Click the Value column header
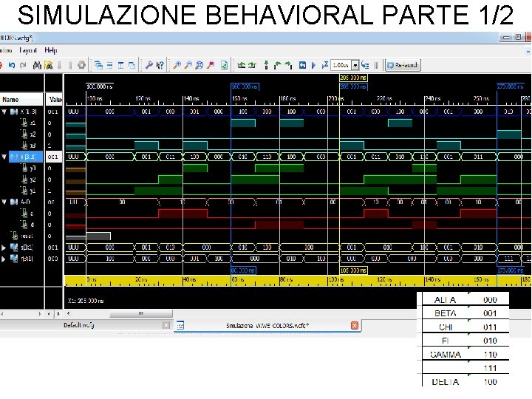This screenshot has height=399, width=532. 54,100
